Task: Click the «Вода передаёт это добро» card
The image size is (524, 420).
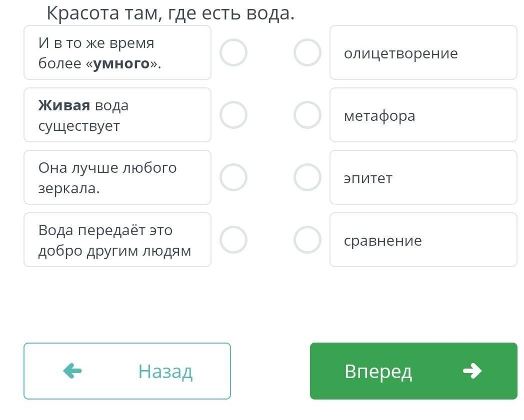Action: pos(117,240)
